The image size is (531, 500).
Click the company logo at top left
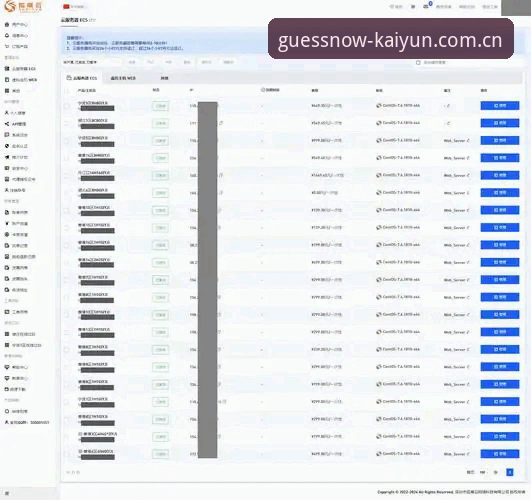(x=24, y=6)
